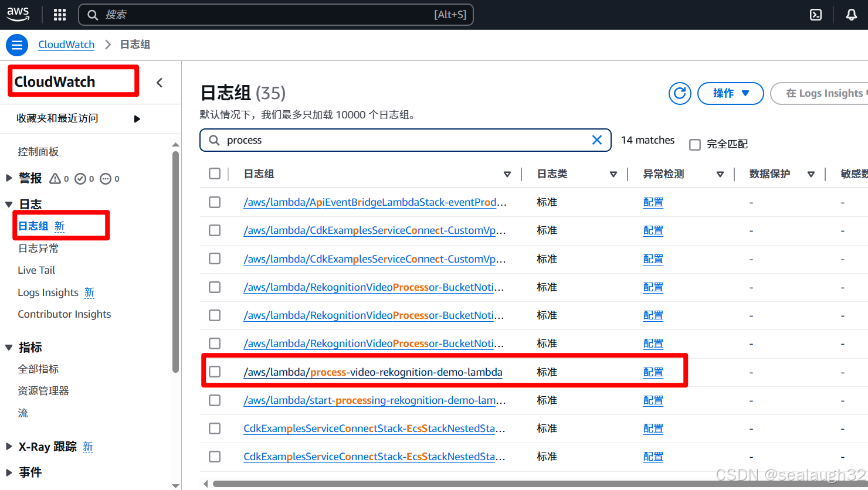The height and width of the screenshot is (490, 868).
Task: Click the horizontal table scrollbar
Action: point(540,484)
